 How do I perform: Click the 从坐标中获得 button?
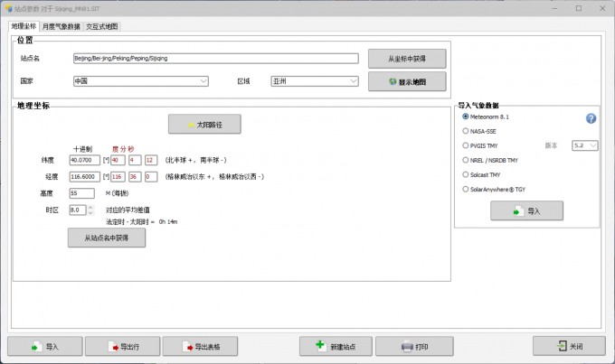[x=407, y=58]
